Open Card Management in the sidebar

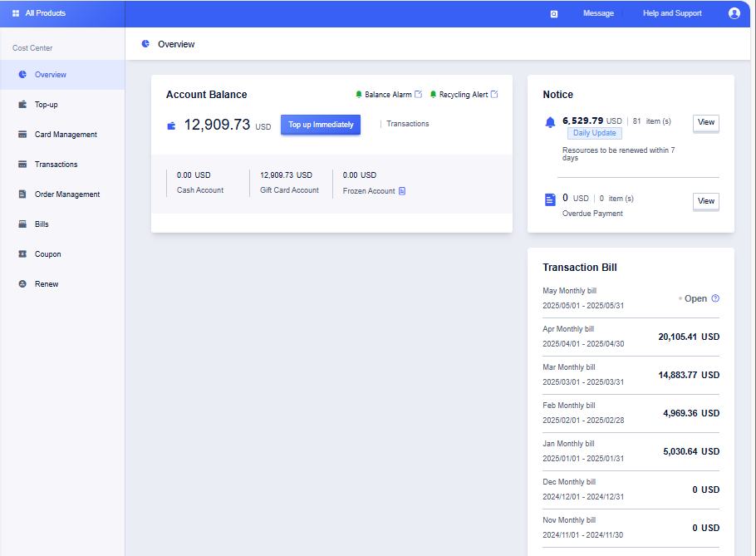tap(62, 135)
